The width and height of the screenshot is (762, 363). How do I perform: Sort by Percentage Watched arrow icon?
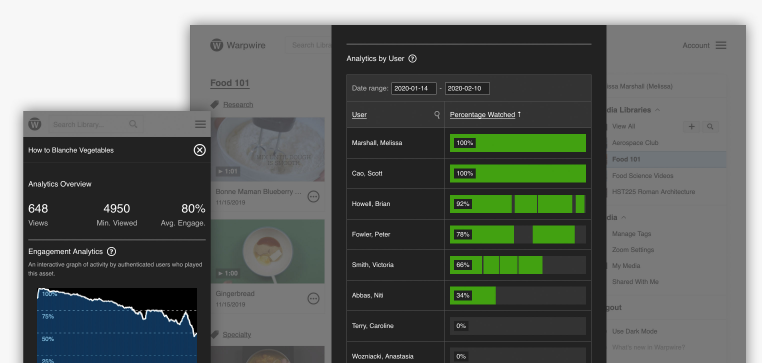[519, 114]
